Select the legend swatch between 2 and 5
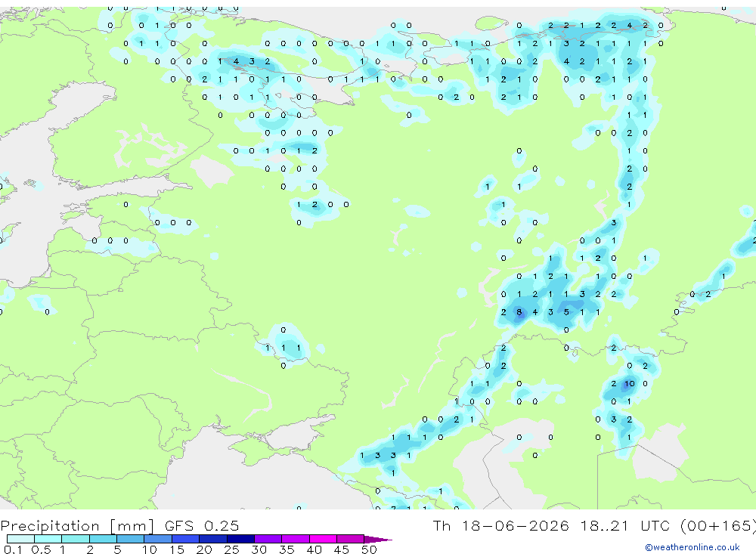756x554 pixels. tap(103, 539)
